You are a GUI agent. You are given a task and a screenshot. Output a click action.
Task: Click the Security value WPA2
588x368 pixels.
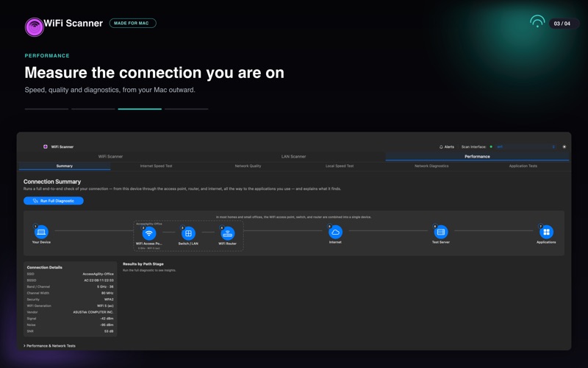[x=109, y=300]
